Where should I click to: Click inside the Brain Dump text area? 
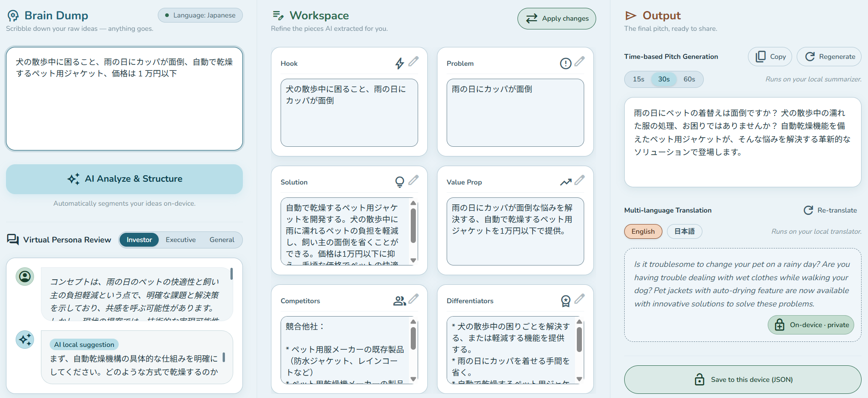pos(124,98)
